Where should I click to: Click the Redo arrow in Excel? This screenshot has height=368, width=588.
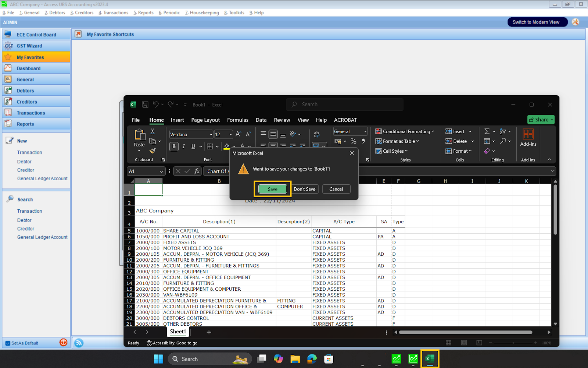(x=171, y=105)
